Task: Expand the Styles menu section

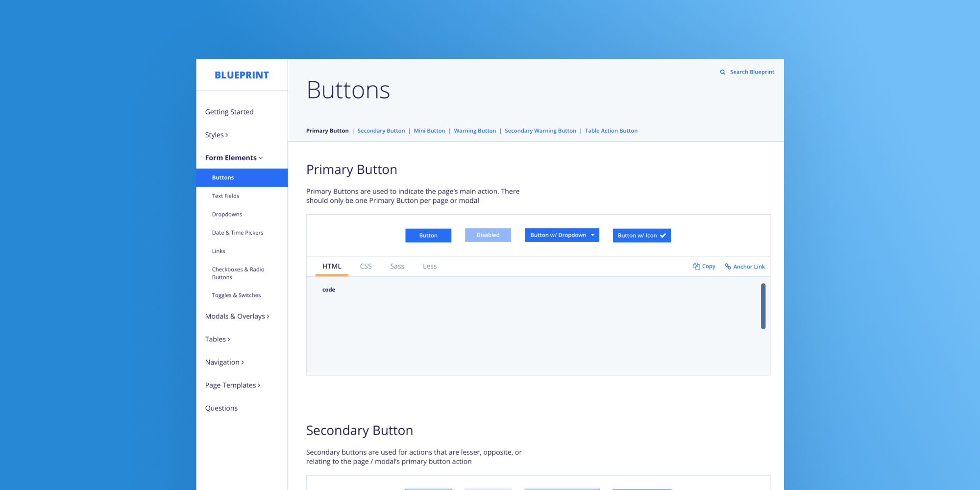Action: tap(216, 135)
